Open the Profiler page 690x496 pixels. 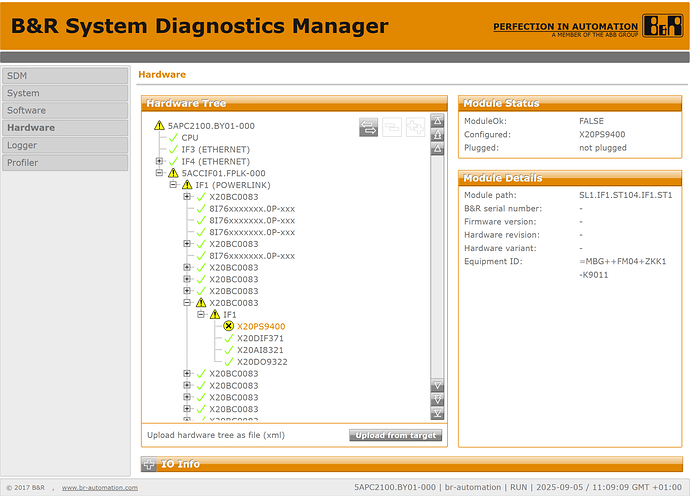(x=65, y=162)
